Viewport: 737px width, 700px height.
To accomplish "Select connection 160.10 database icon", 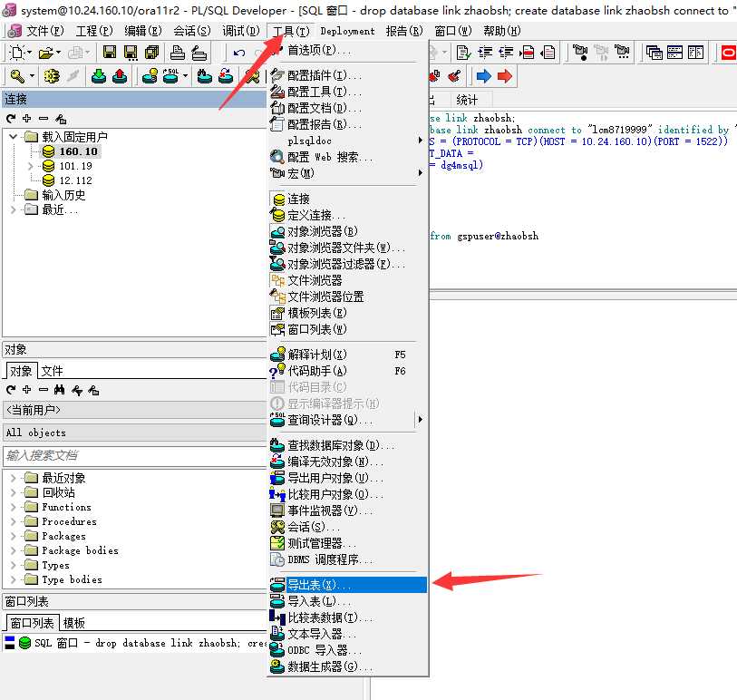I will pyautogui.click(x=48, y=151).
